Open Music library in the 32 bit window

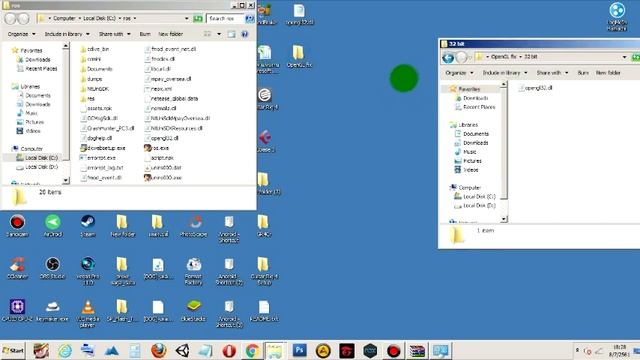(x=465, y=152)
